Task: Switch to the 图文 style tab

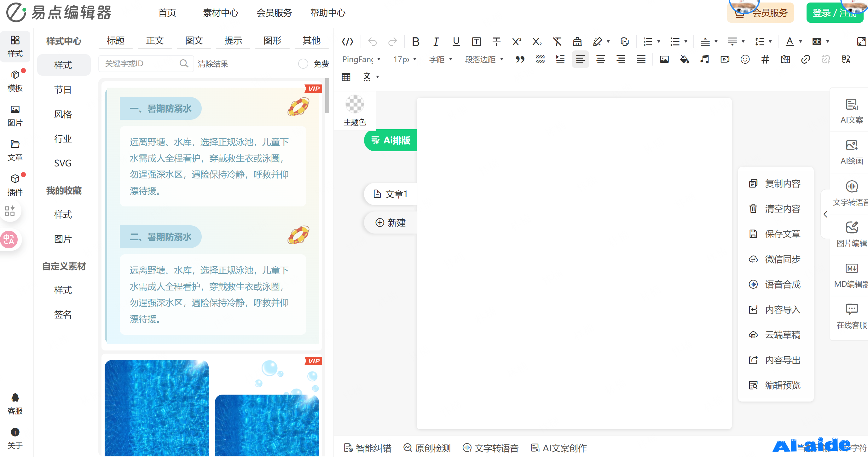Action: click(x=194, y=41)
